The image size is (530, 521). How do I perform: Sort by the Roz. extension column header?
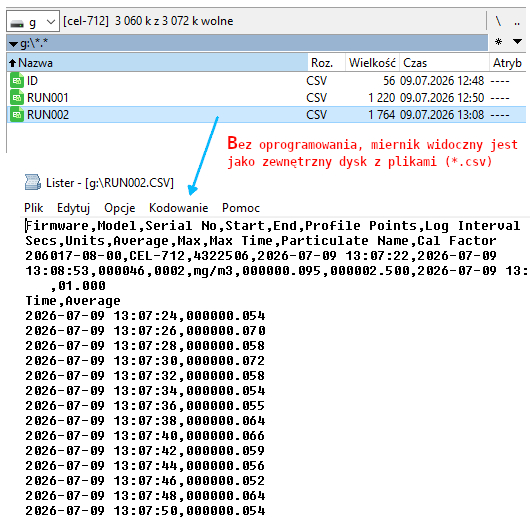(327, 63)
